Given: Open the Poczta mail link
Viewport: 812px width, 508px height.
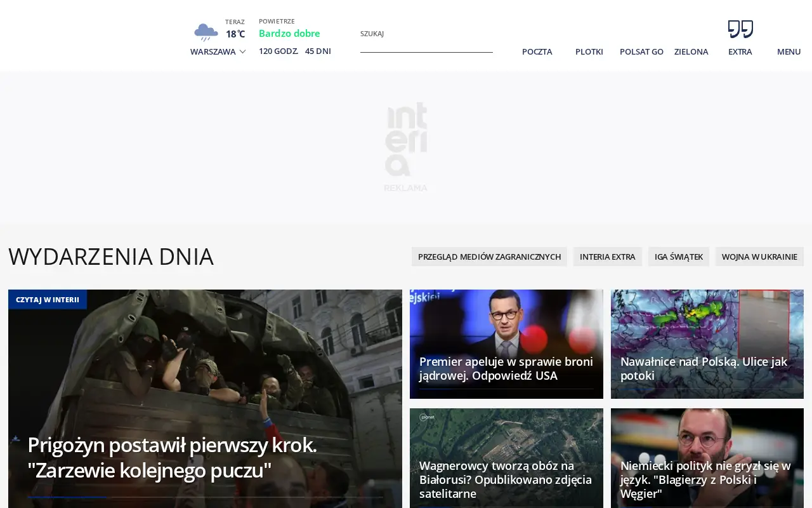Looking at the screenshot, I should click(537, 51).
